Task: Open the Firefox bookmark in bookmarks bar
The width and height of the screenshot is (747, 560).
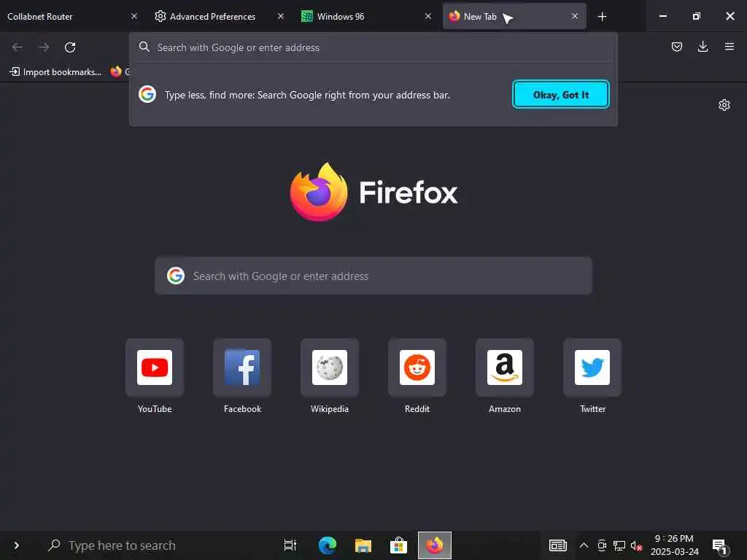Action: click(119, 72)
